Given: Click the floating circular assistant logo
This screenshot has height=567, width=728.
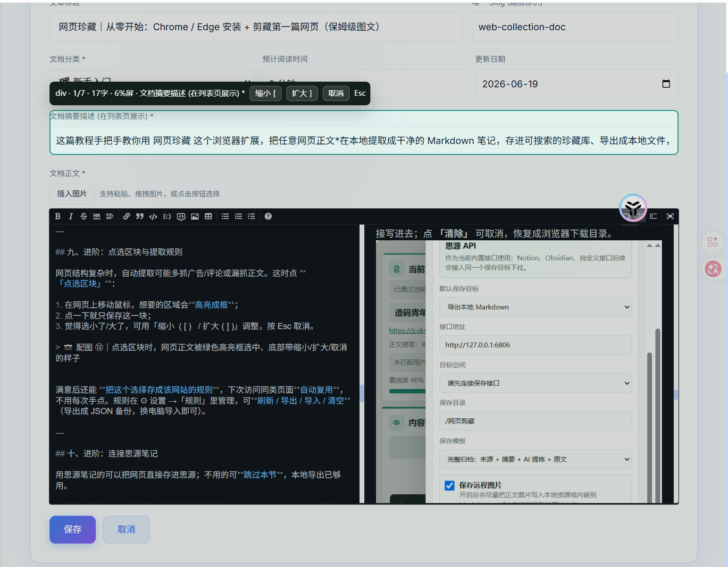Looking at the screenshot, I should tap(633, 207).
